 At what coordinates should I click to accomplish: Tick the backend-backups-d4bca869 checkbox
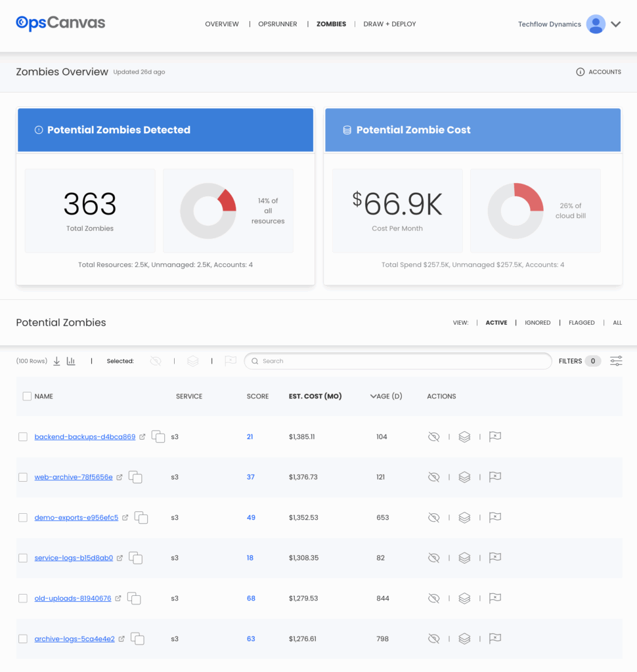(x=23, y=437)
